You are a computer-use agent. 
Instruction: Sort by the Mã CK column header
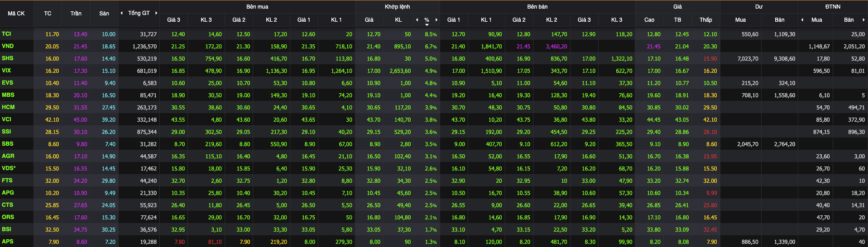pyautogui.click(x=16, y=14)
